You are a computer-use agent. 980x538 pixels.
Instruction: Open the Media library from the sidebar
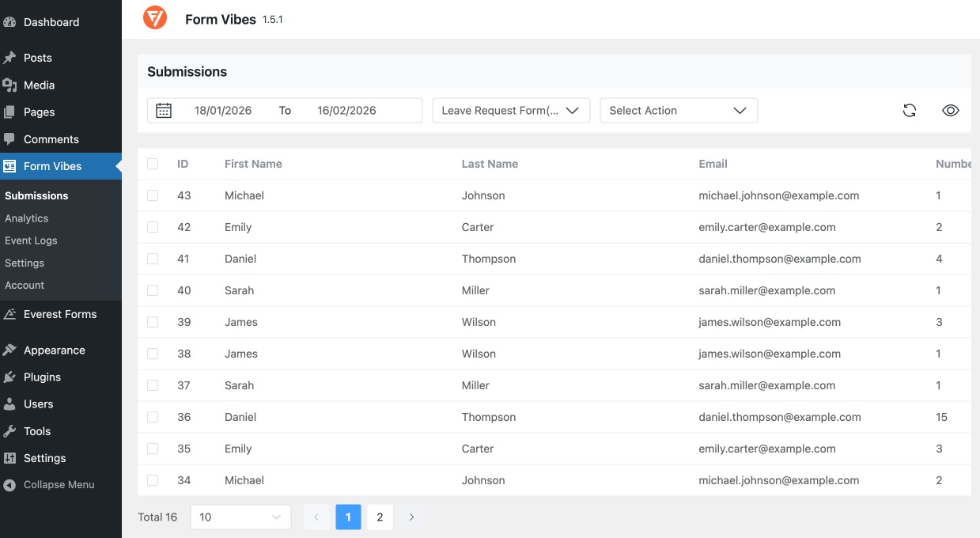pos(40,85)
